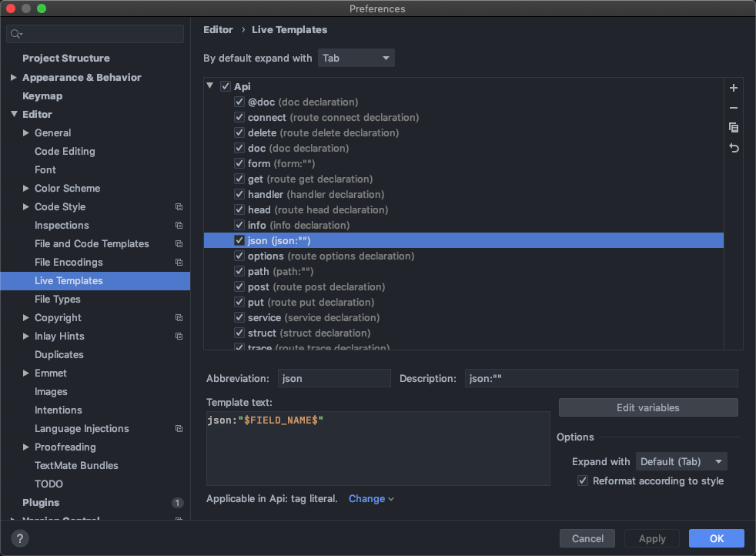This screenshot has height=556, width=756.
Task: Open the default expand with Tab dropdown
Action: [356, 58]
